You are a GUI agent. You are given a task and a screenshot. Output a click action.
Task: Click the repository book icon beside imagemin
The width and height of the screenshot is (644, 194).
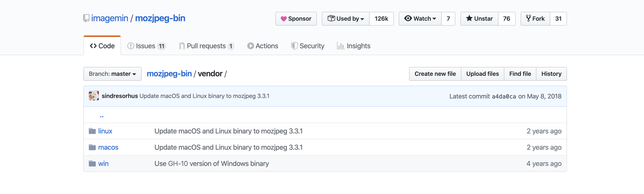coord(86,18)
